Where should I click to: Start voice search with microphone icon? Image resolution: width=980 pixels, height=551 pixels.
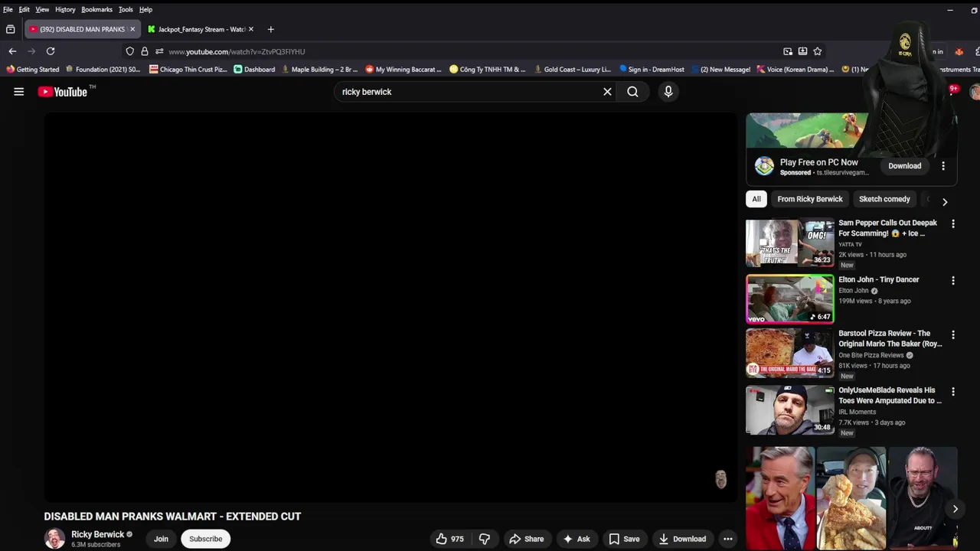[x=668, y=92]
